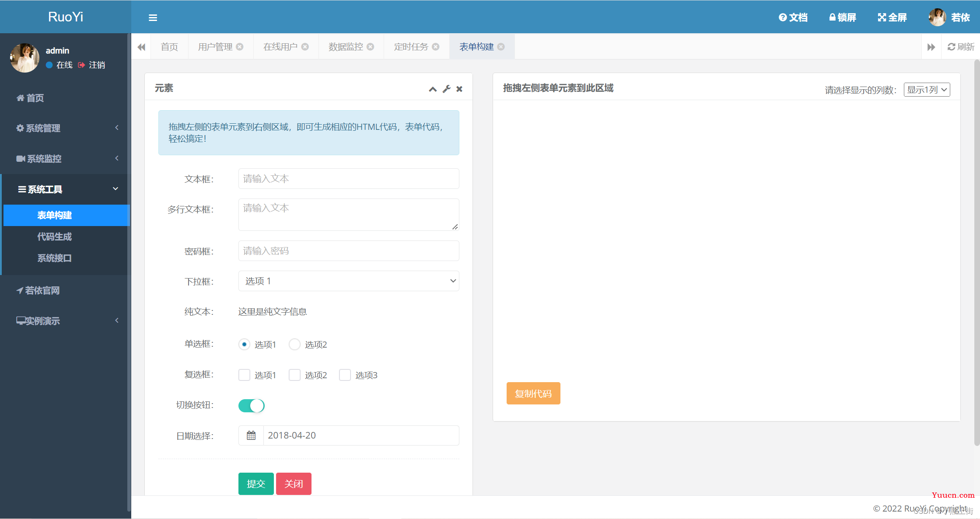The width and height of the screenshot is (980, 519).
Task: Click the 提交 button
Action: 256,483
